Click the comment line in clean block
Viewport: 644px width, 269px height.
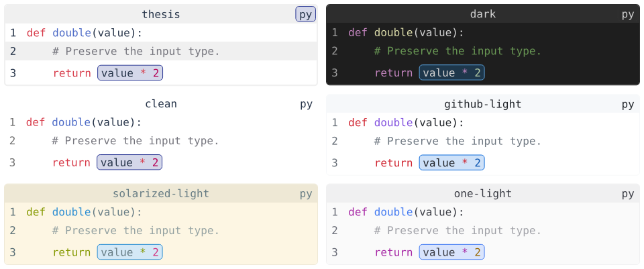136,141
